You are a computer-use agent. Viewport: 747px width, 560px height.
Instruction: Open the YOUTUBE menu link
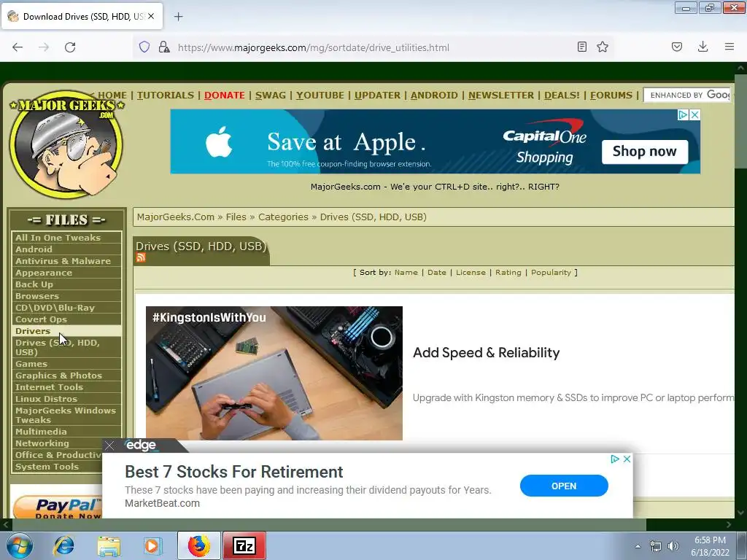pyautogui.click(x=320, y=96)
